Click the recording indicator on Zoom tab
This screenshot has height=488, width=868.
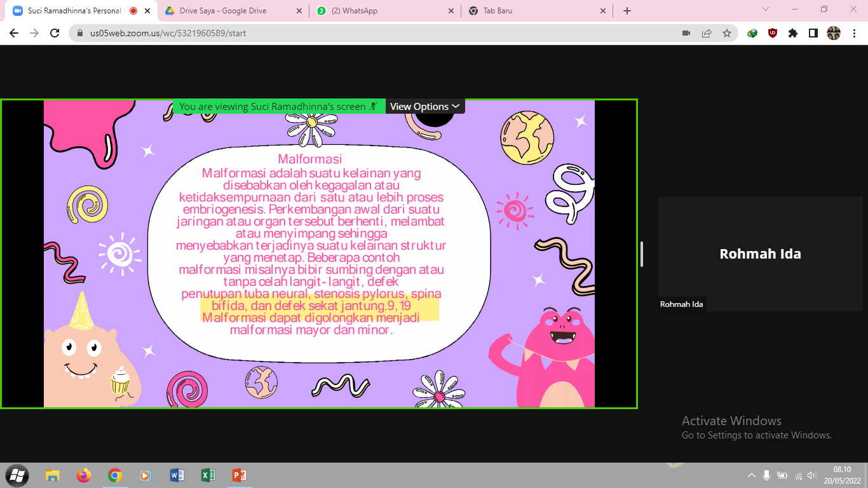click(x=133, y=11)
